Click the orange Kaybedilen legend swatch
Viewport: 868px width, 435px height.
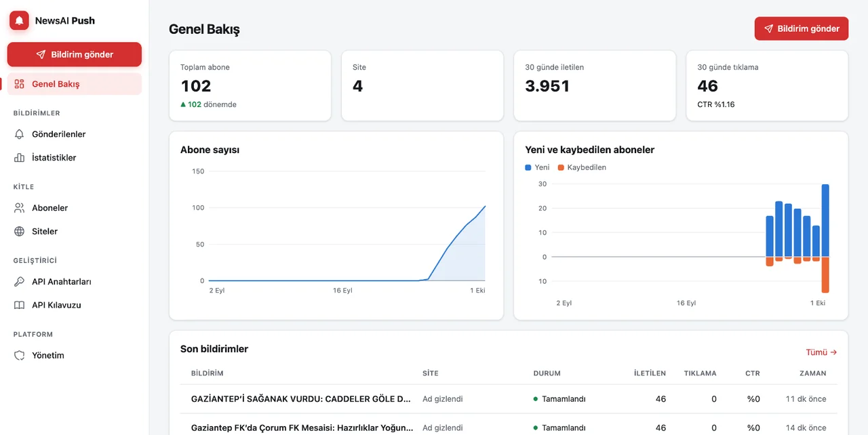(561, 167)
